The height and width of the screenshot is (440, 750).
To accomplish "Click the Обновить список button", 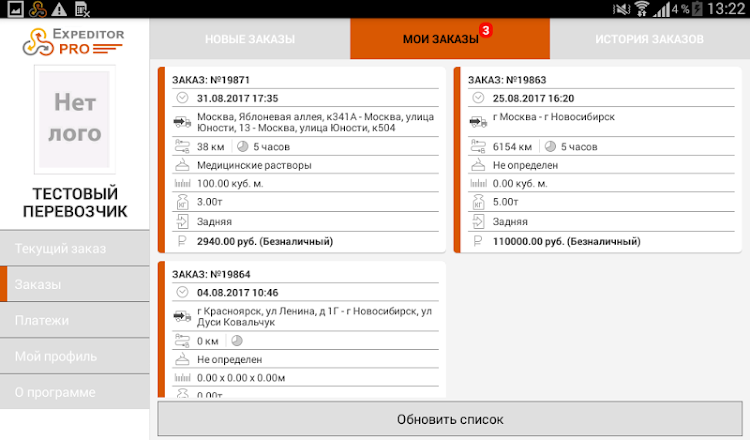I will pyautogui.click(x=450, y=419).
